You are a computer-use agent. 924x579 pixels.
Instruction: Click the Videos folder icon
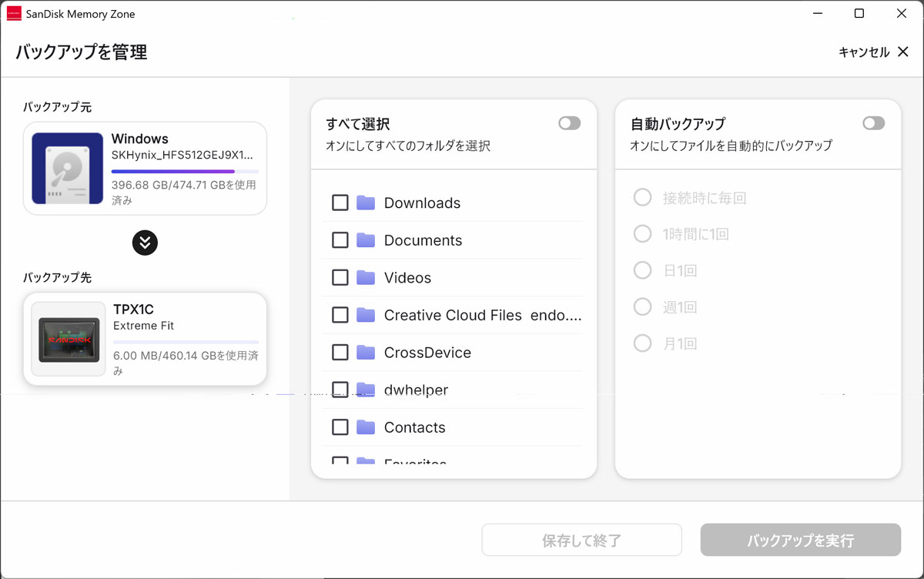point(366,278)
